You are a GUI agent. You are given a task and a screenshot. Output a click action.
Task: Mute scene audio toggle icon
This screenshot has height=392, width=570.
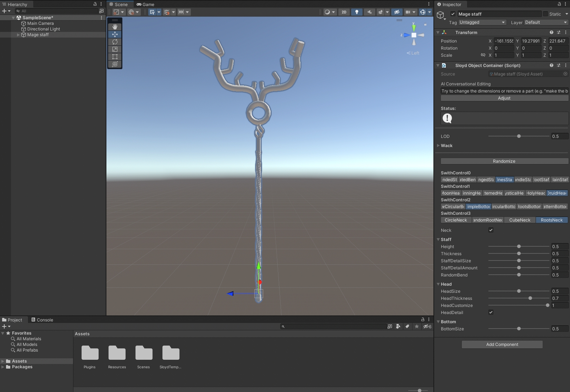pyautogui.click(x=369, y=12)
